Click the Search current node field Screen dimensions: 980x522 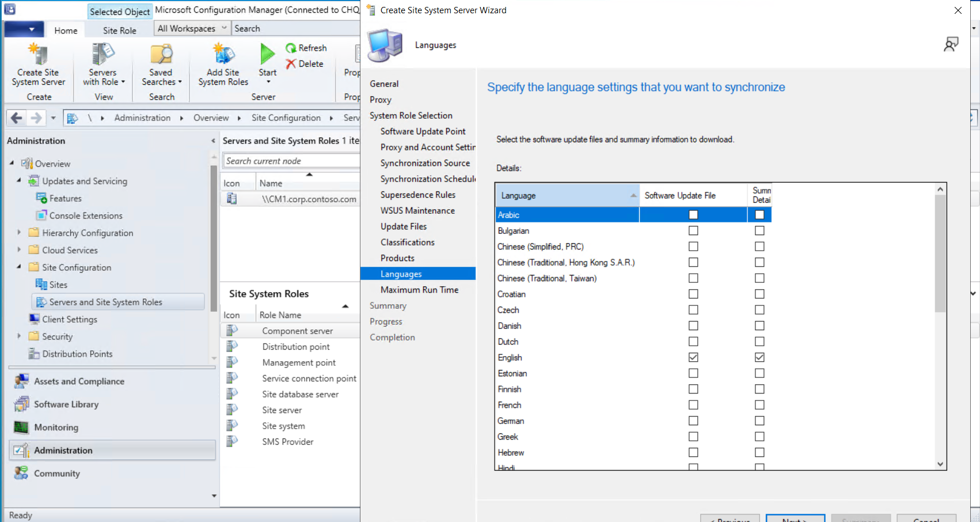[291, 161]
